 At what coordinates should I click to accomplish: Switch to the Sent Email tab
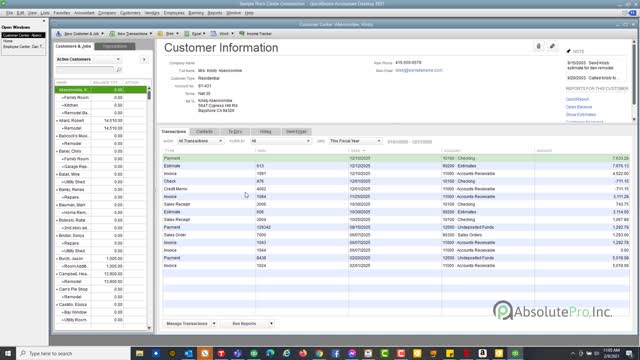[x=296, y=131]
